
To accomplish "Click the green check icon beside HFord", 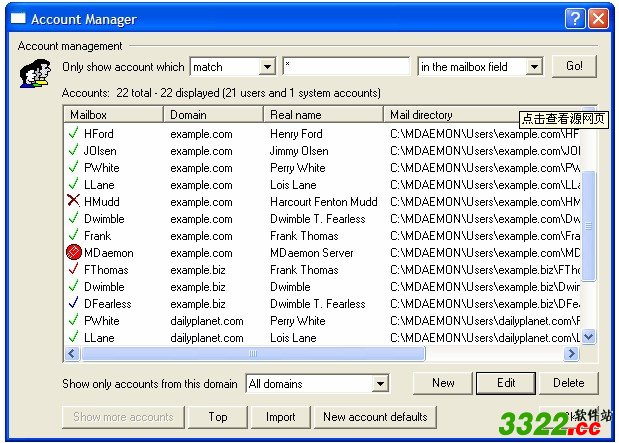I will (73, 133).
